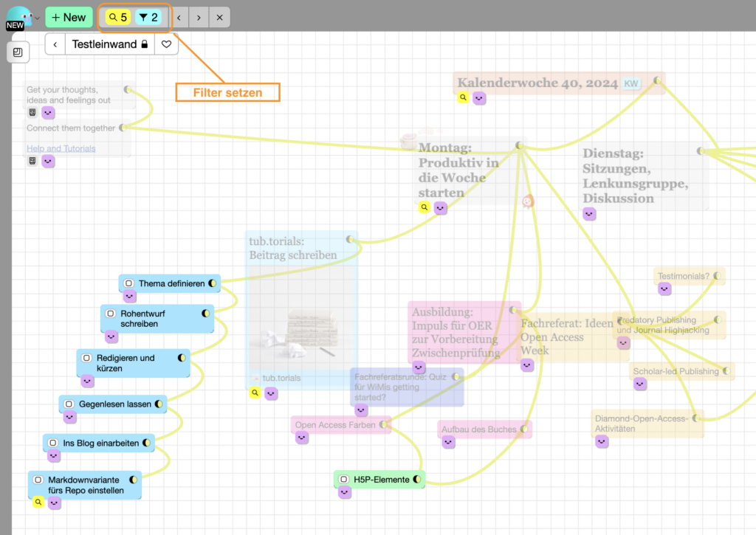The width and height of the screenshot is (756, 535).
Task: Click connector icon on Thema definieren card
Action: [212, 283]
